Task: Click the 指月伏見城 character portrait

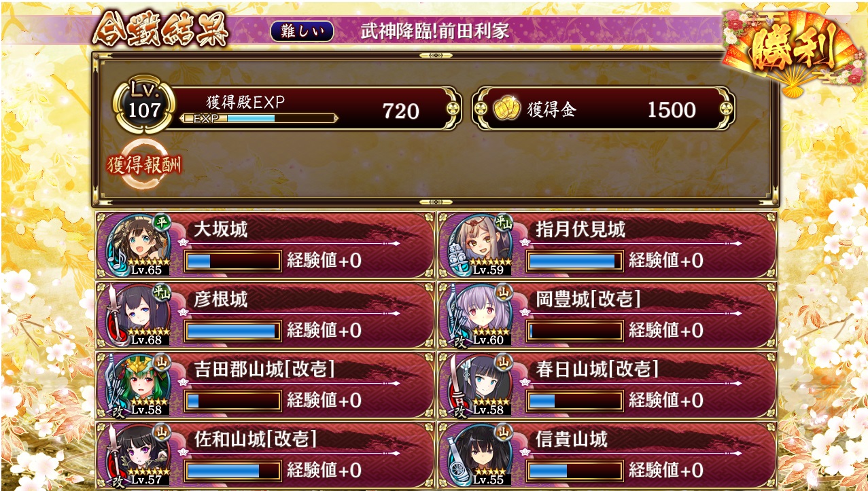Action: point(479,244)
